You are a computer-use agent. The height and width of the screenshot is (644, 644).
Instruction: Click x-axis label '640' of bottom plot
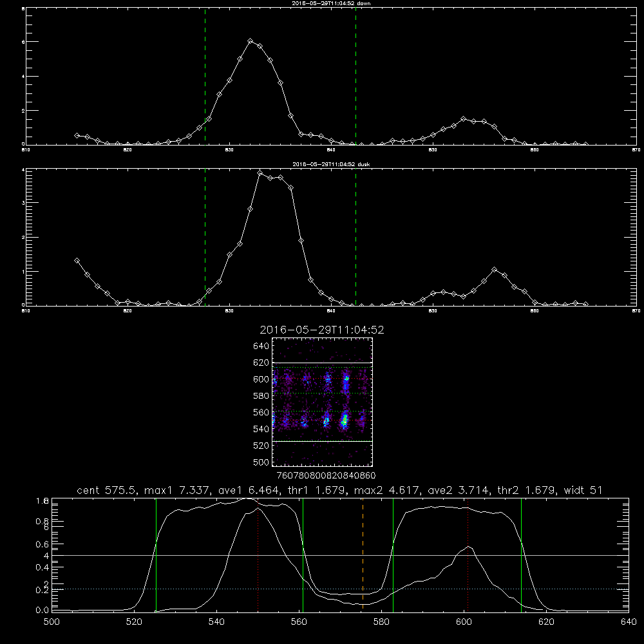click(x=629, y=622)
